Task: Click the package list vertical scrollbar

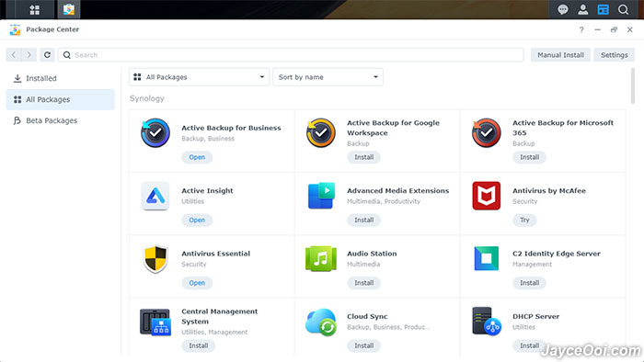Action: coord(633,86)
